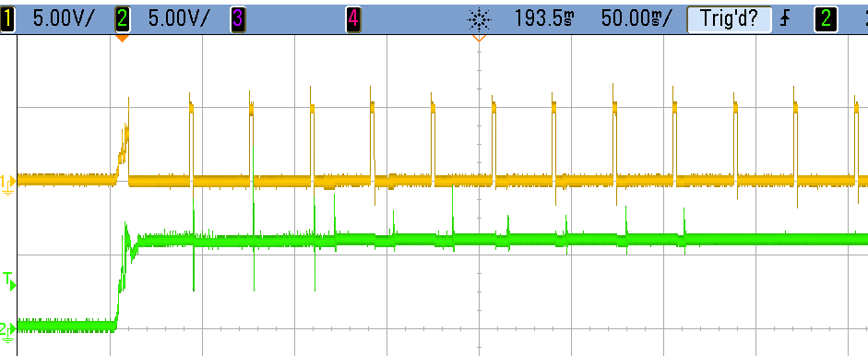
Task: Select the channel 2 indicator in the header
Action: point(122,19)
